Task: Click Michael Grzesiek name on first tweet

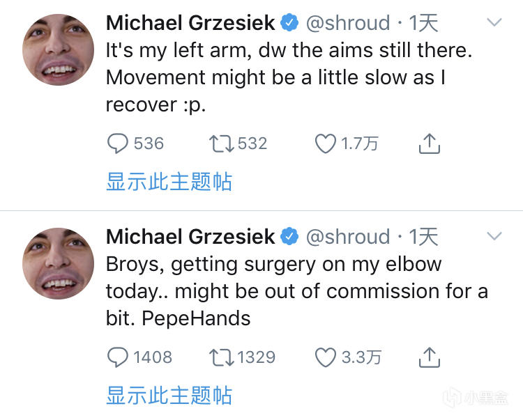Action: tap(190, 23)
